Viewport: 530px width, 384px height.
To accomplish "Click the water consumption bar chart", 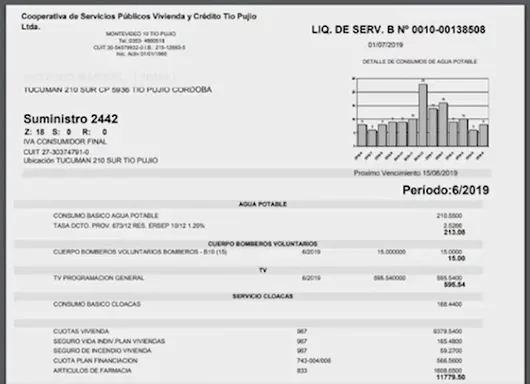I will click(420, 118).
